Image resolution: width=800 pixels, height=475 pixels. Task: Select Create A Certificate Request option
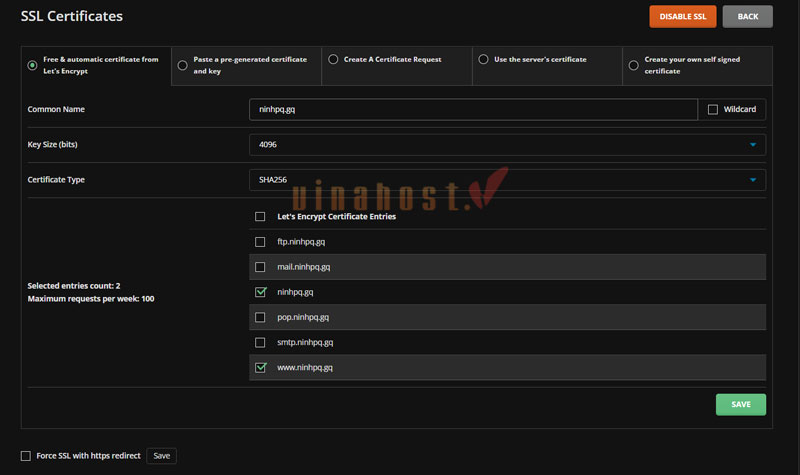click(x=333, y=59)
